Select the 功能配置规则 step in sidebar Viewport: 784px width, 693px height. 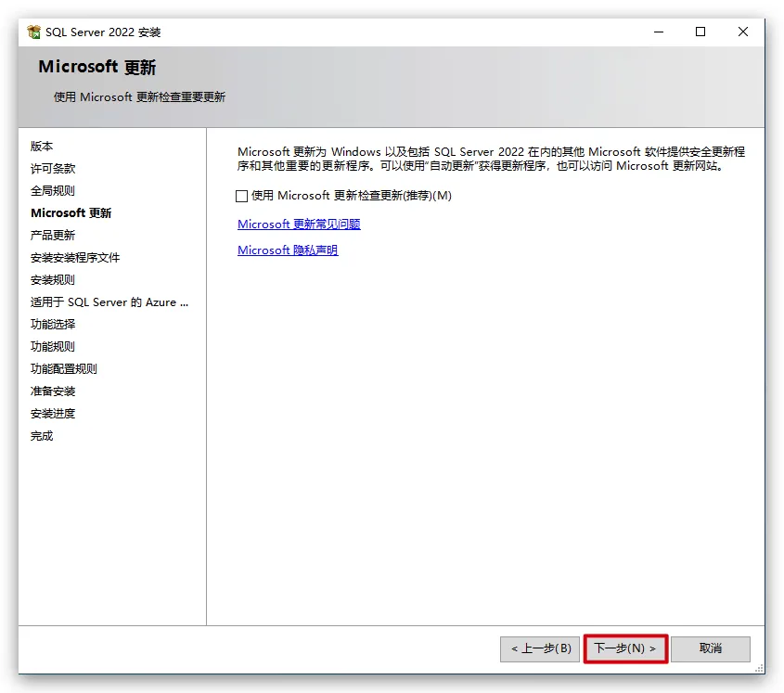63,369
